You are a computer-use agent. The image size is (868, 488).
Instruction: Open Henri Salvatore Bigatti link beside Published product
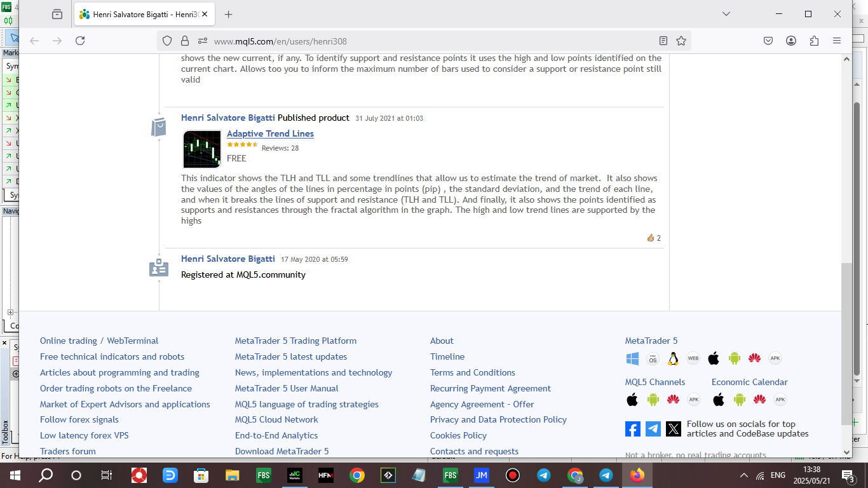[228, 118]
